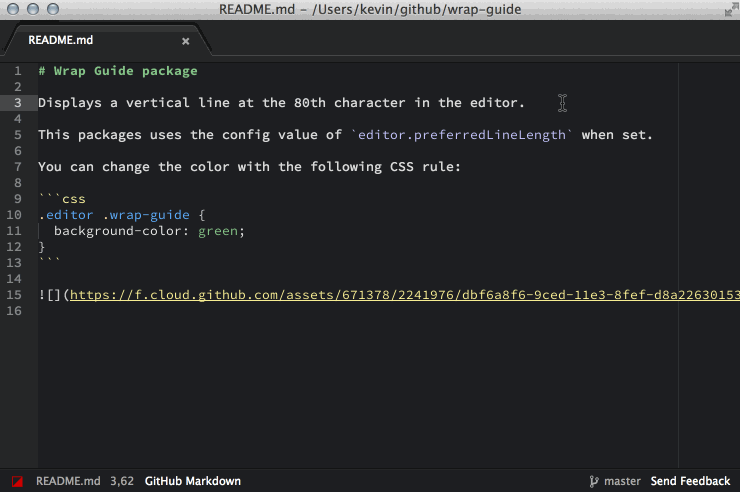Enter fullscreen using the title bar arrows icon
Viewport: 740px width, 492px height.
point(725,9)
